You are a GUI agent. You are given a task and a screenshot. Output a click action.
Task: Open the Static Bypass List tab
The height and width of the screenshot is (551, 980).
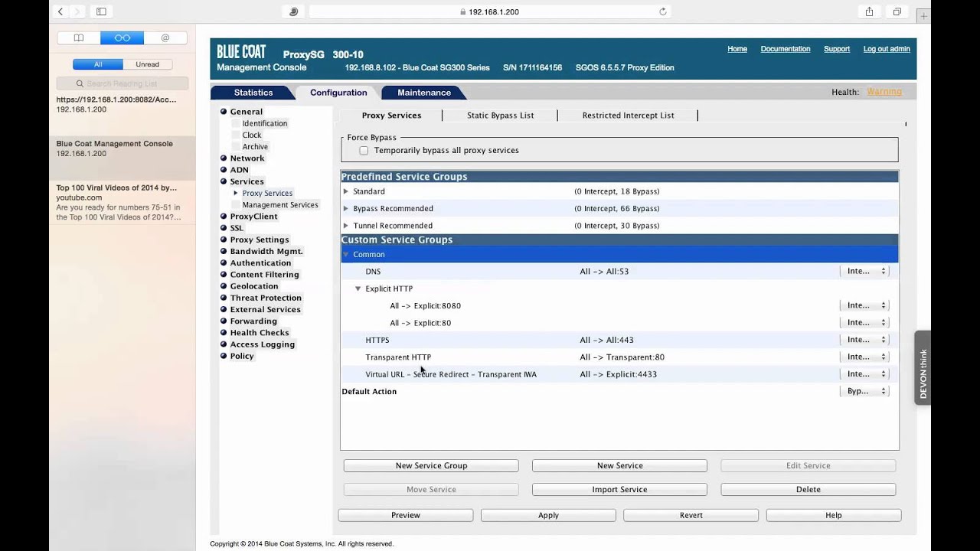pos(501,116)
